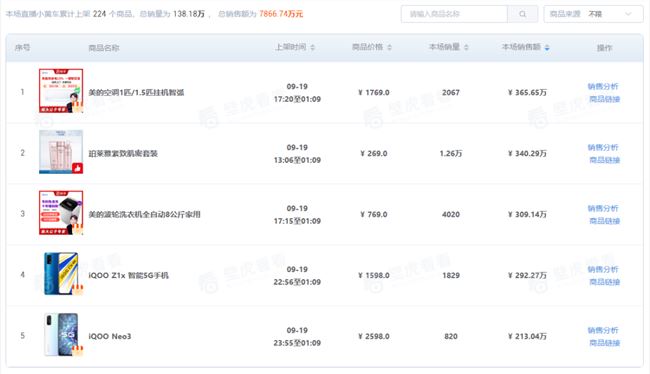Open 商品链接 for iQOO Z1x row
This screenshot has height=374, width=650.
pos(604,282)
